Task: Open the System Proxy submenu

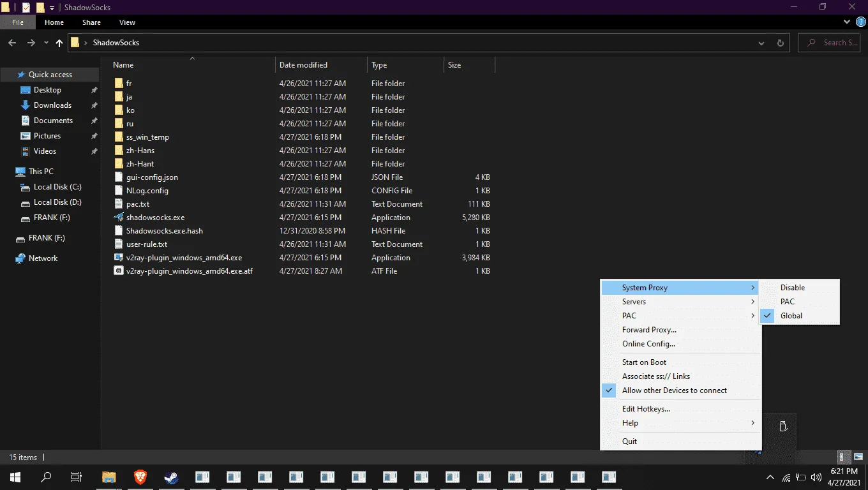Action: coord(681,288)
